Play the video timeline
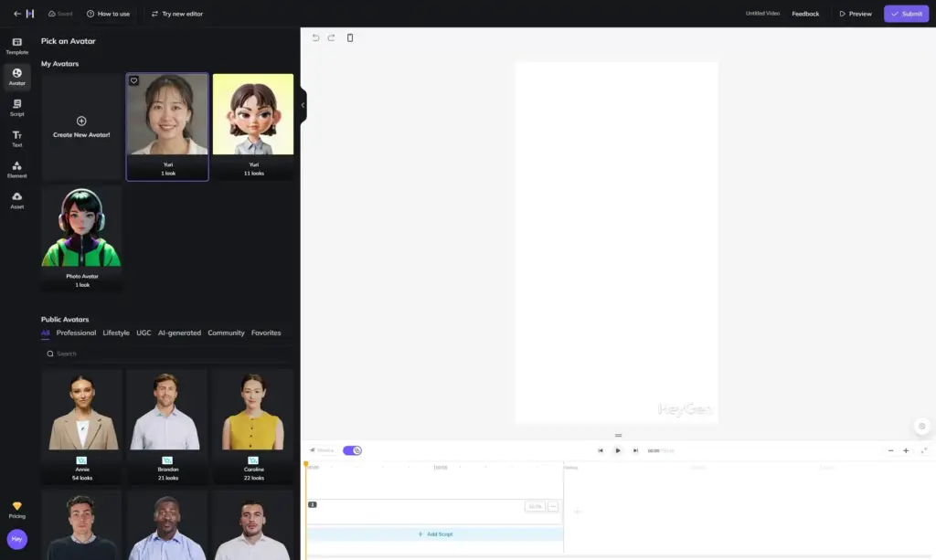Image resolution: width=936 pixels, height=560 pixels. coord(618,450)
